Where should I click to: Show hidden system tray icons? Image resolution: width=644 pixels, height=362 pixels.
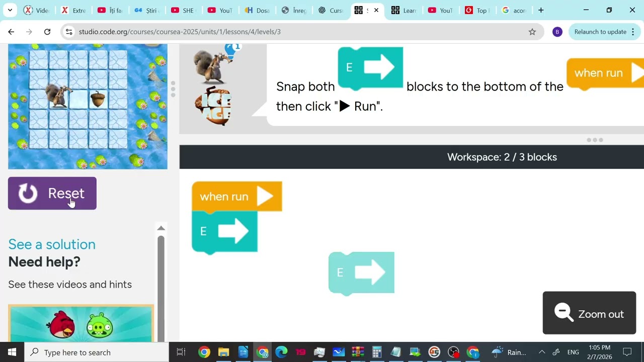click(541, 352)
